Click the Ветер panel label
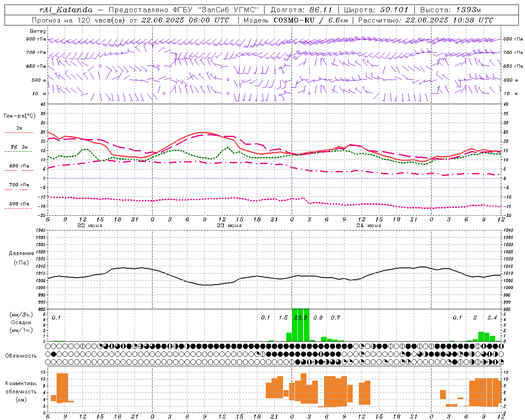 38,31
